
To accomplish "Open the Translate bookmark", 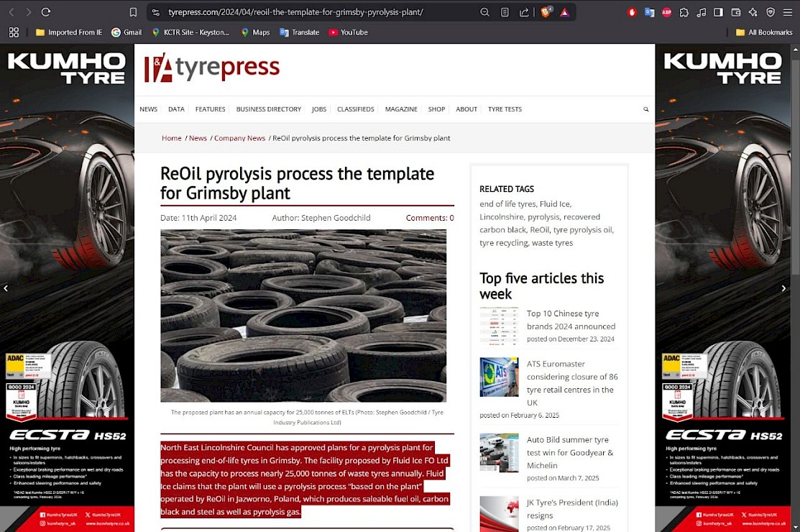I will coord(300,32).
